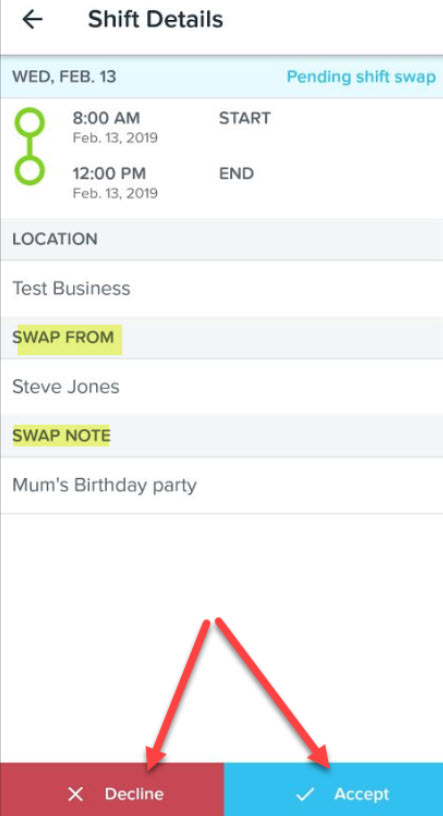Select the green shift end circle
Screen dimensions: 443x816
(30, 170)
